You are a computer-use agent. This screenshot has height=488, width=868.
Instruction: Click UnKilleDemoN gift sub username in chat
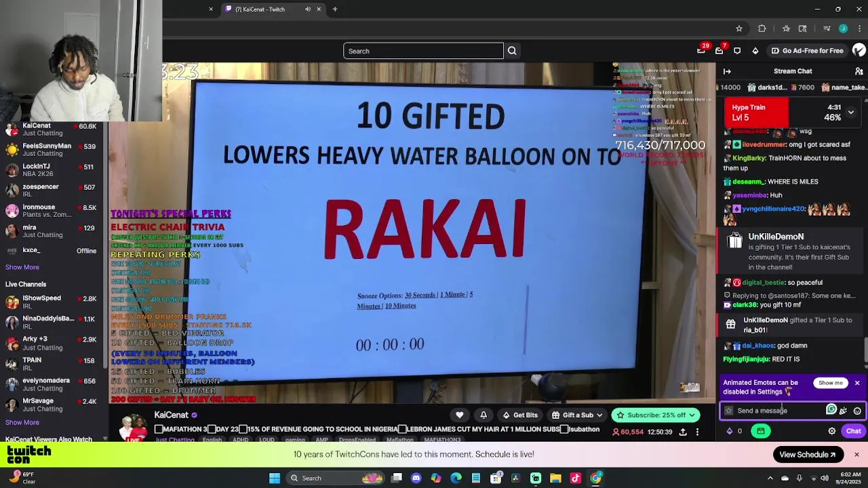tap(776, 237)
